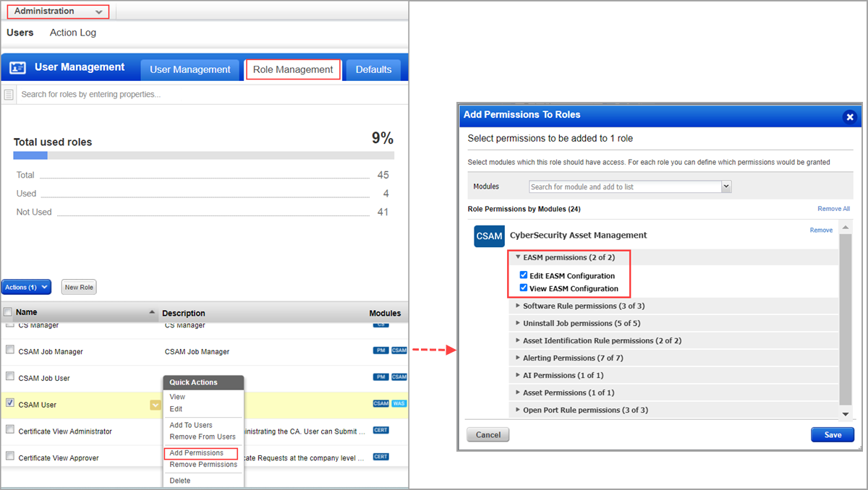
Task: Click the CSAM logo in the permissions dialog
Action: coord(488,236)
